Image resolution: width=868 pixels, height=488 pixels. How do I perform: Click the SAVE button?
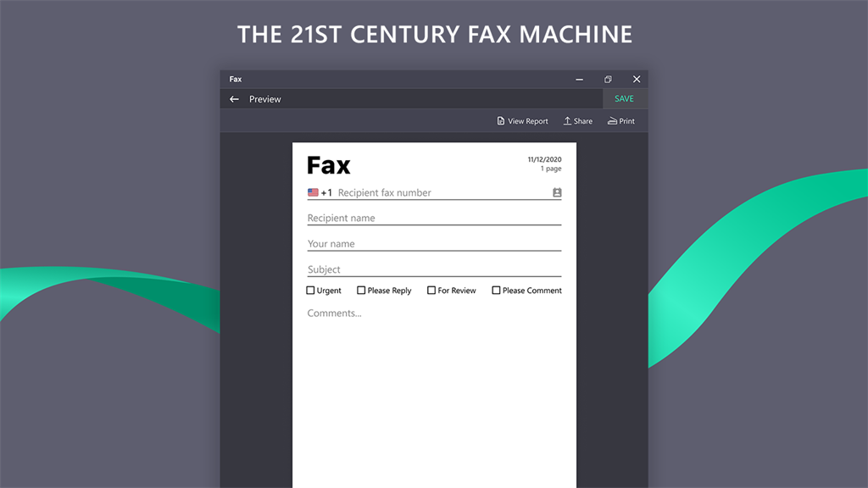[625, 98]
